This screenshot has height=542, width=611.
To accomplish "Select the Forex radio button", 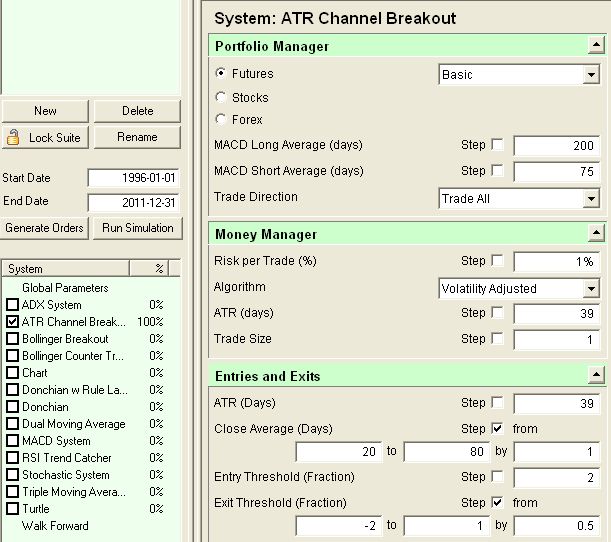I will [221, 119].
